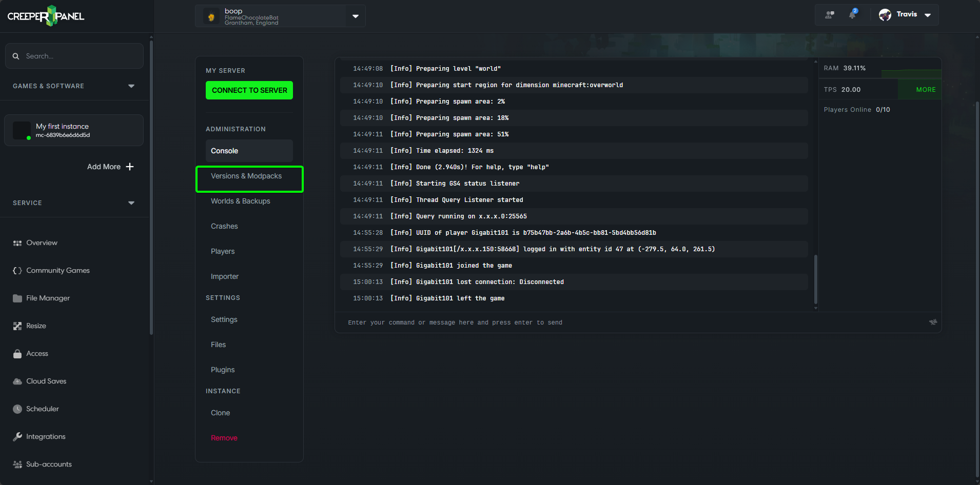
Task: Click CONNECT TO SERVER
Action: coord(249,90)
